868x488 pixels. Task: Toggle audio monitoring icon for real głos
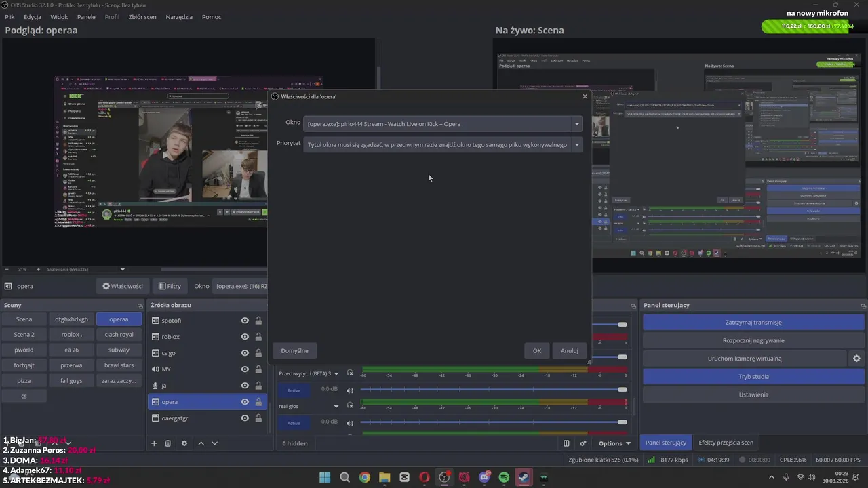[x=350, y=406]
